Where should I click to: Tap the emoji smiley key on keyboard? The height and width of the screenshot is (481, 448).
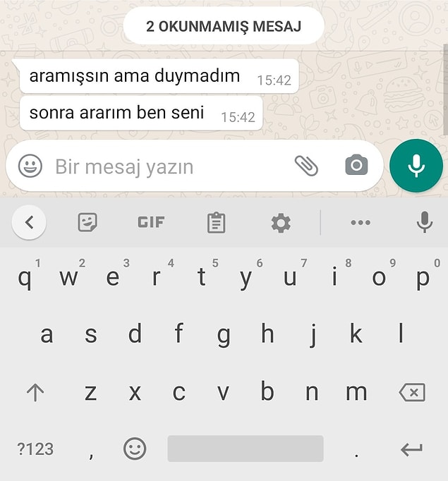(135, 449)
